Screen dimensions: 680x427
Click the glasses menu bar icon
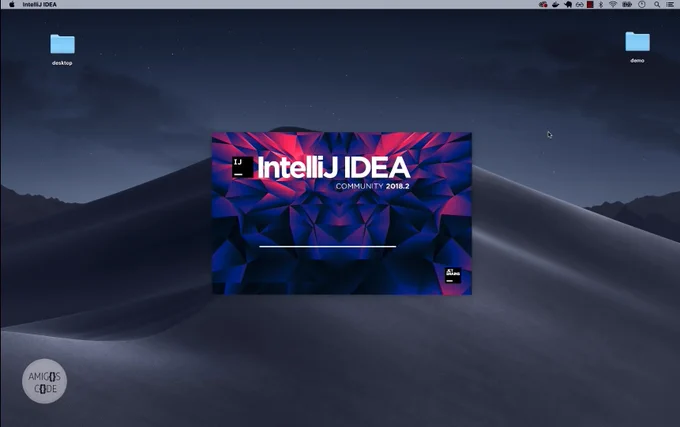(x=579, y=4)
